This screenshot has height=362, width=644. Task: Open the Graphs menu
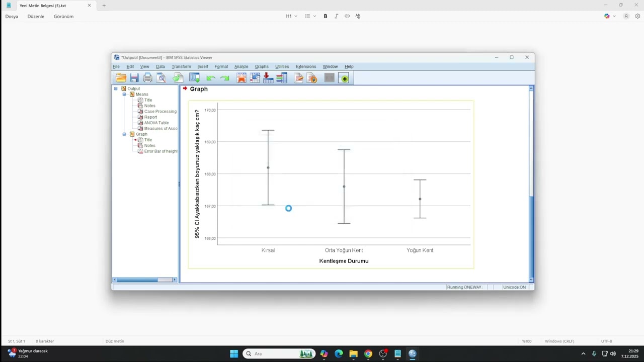pos(262,66)
